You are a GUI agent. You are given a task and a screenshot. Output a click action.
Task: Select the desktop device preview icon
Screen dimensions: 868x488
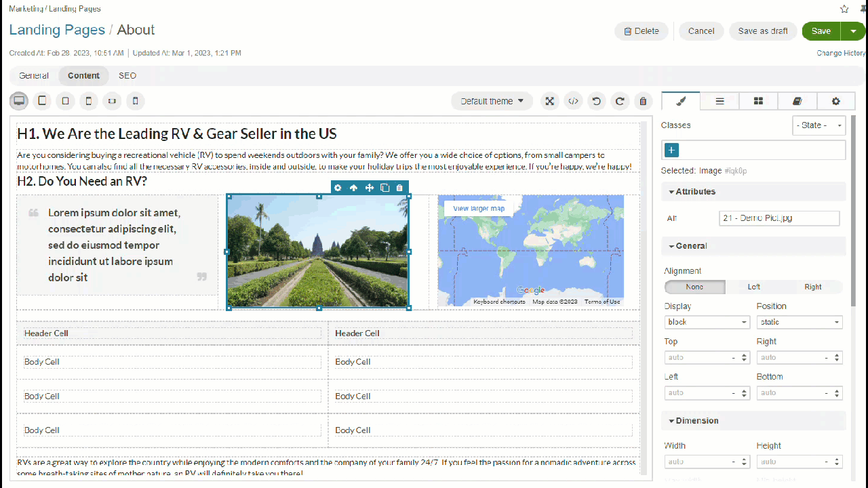pyautogui.click(x=19, y=101)
